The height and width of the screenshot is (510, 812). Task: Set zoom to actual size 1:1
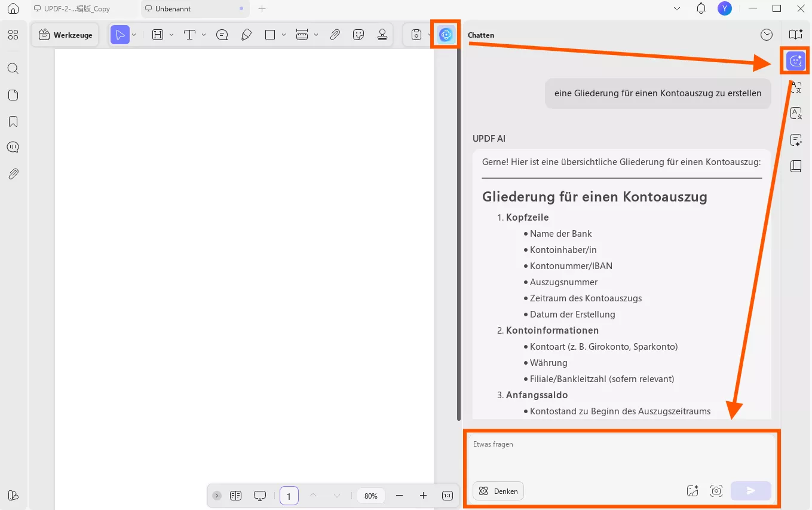[x=447, y=496]
